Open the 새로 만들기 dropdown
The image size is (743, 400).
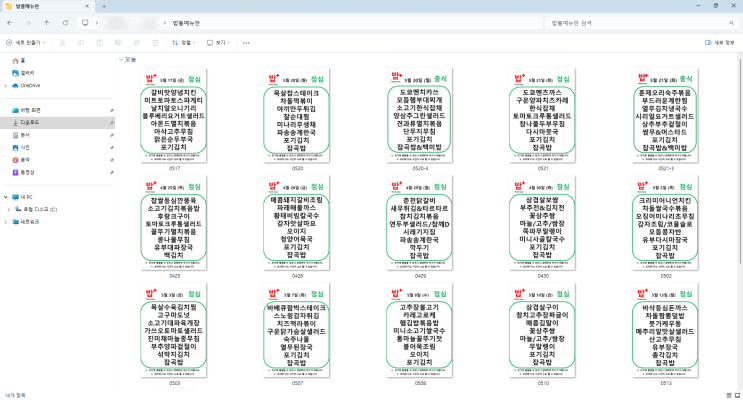point(26,43)
